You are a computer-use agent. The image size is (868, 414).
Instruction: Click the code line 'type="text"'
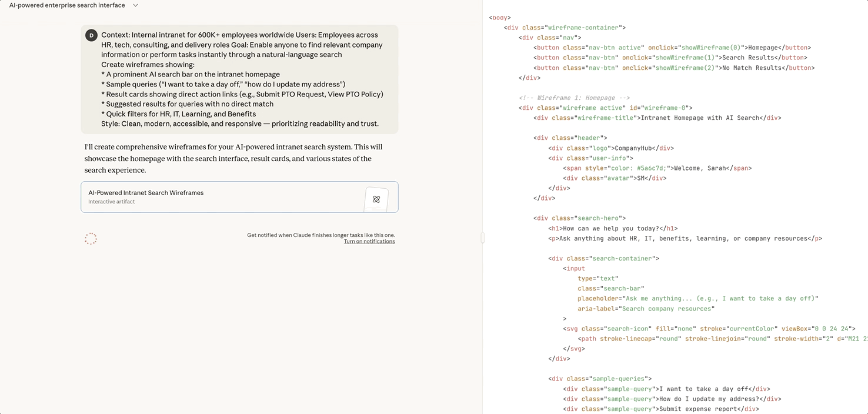[598, 278]
